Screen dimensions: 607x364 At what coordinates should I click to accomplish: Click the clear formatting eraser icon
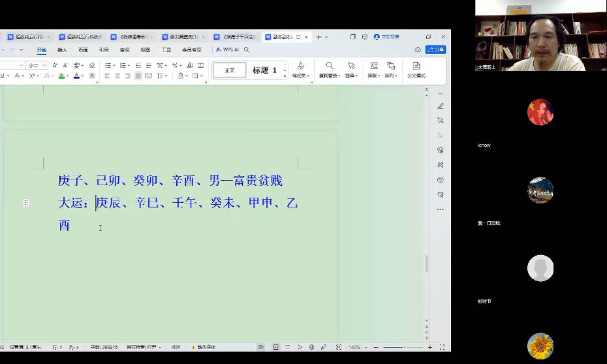pos(92,65)
